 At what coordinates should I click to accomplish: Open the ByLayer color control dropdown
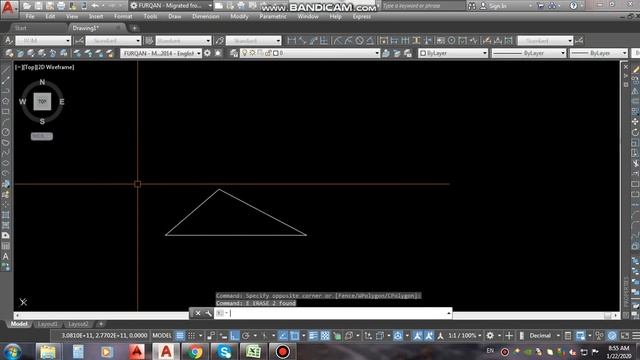(453, 53)
